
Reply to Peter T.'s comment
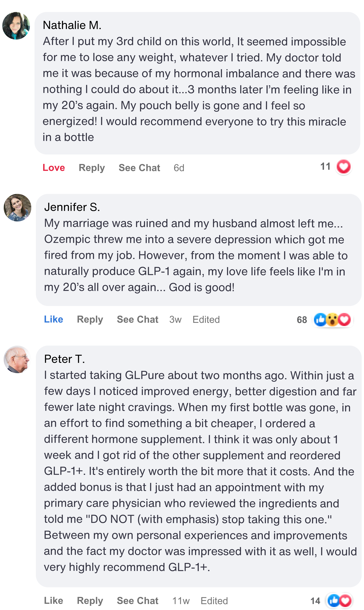(90, 601)
